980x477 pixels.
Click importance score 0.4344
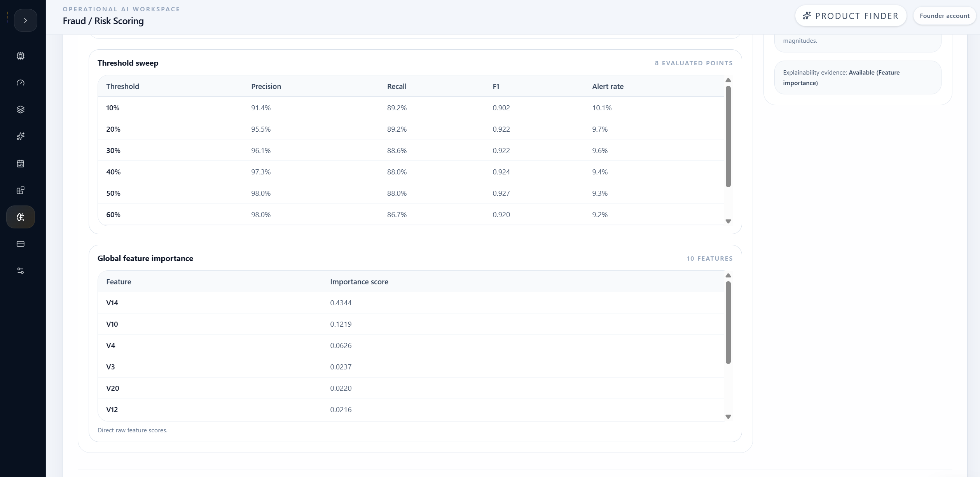[x=341, y=303]
